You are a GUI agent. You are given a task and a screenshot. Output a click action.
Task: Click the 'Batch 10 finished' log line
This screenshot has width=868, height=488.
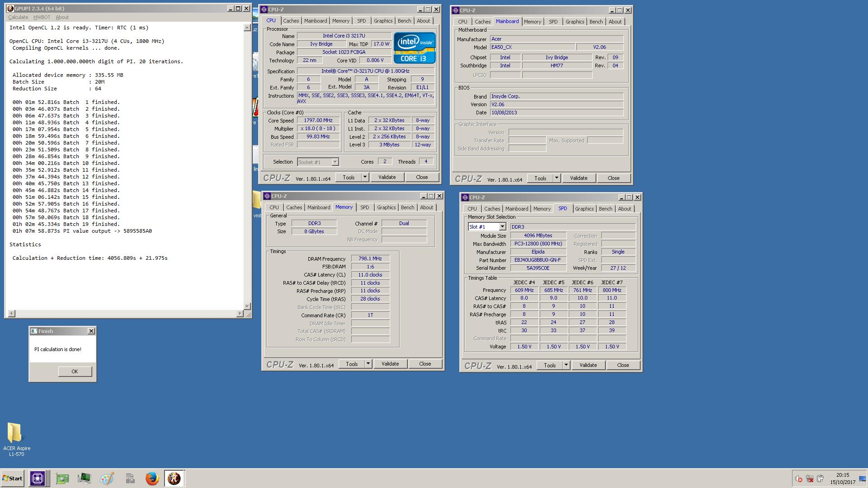click(66, 163)
